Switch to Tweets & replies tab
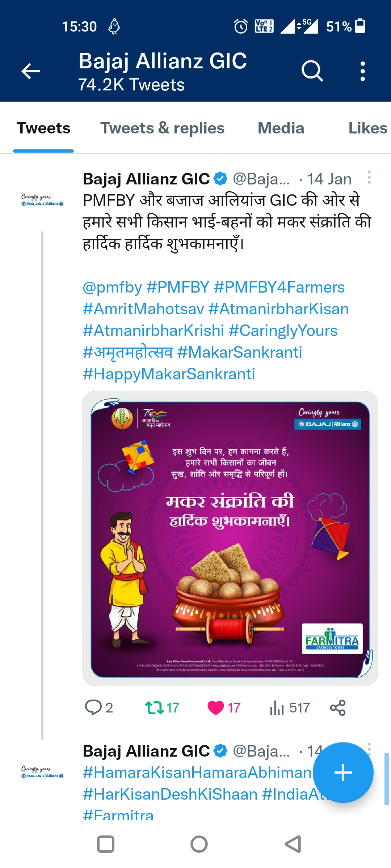This screenshot has height=868, width=391. click(162, 128)
